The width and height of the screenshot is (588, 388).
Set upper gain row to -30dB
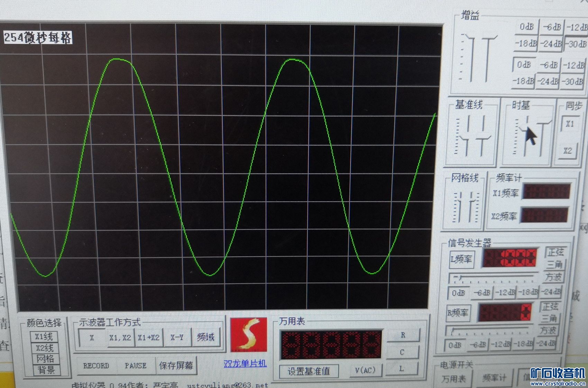coord(576,44)
